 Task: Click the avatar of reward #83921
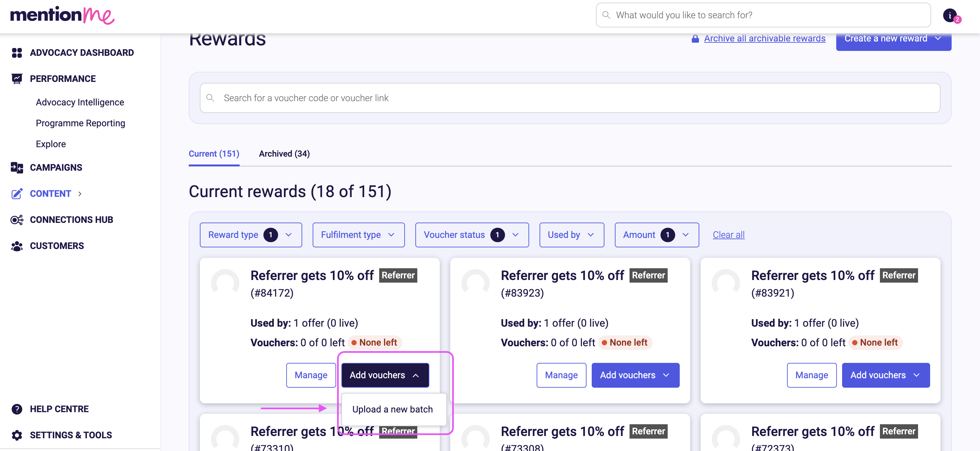point(726,283)
